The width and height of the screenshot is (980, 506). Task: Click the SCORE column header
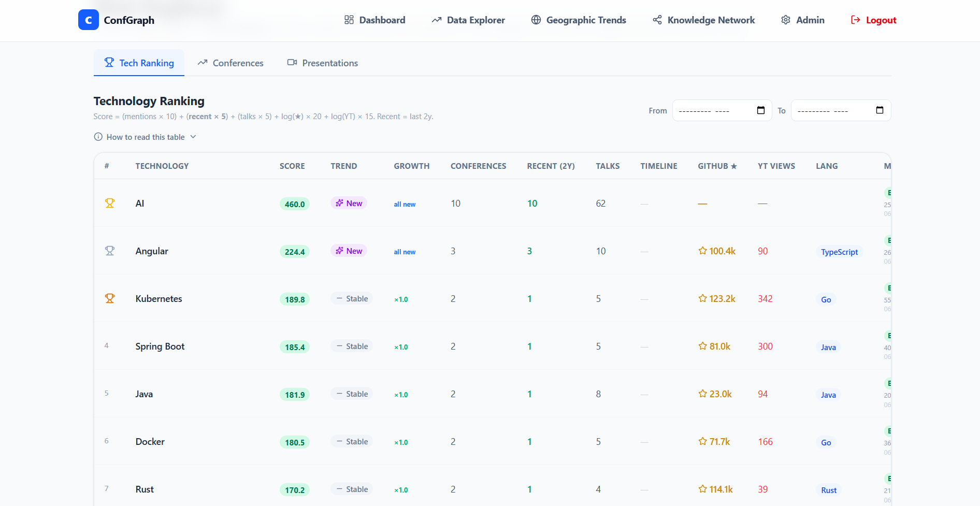(x=292, y=166)
